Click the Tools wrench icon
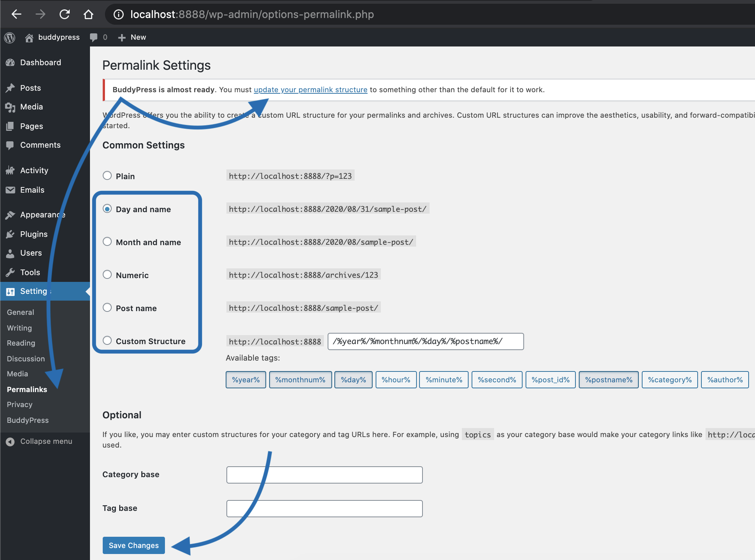The width and height of the screenshot is (755, 560). pos(10,273)
